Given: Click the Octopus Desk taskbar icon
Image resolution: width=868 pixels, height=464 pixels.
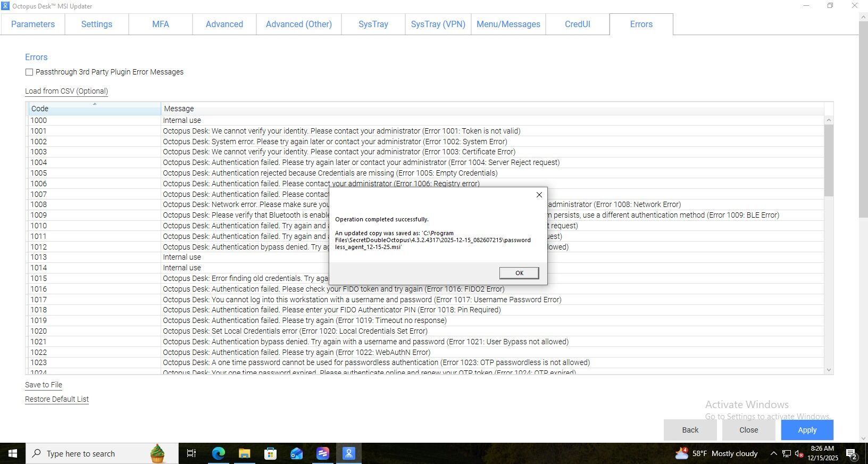Looking at the screenshot, I should [x=348, y=453].
